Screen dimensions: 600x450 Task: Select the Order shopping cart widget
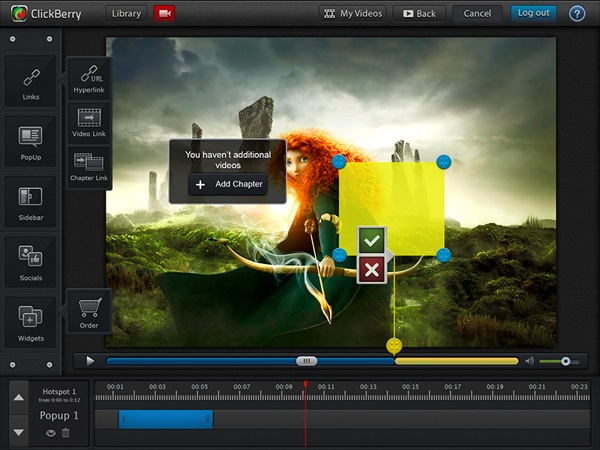89,311
